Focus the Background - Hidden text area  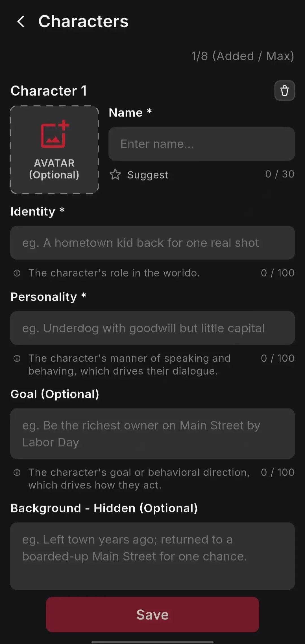pos(152,556)
